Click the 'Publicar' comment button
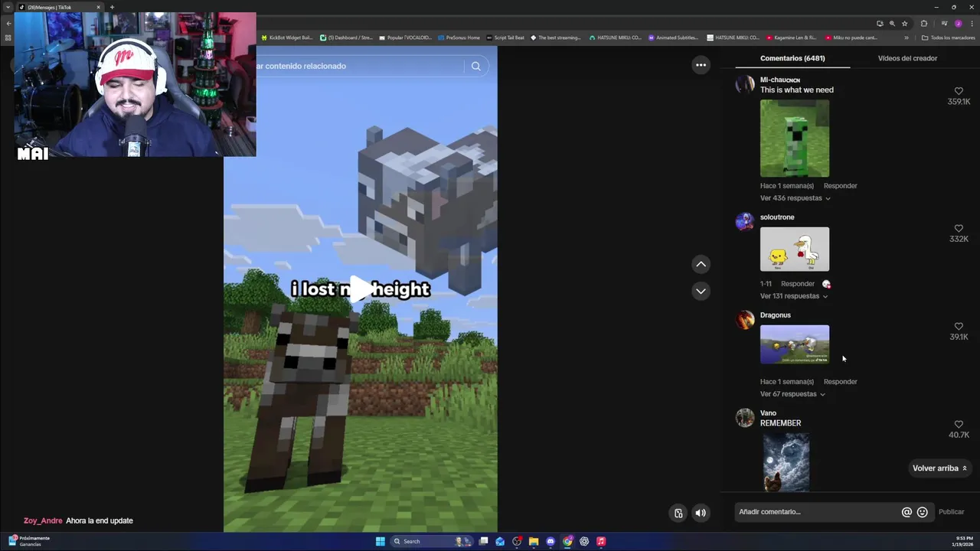This screenshot has width=980, height=551. point(951,512)
